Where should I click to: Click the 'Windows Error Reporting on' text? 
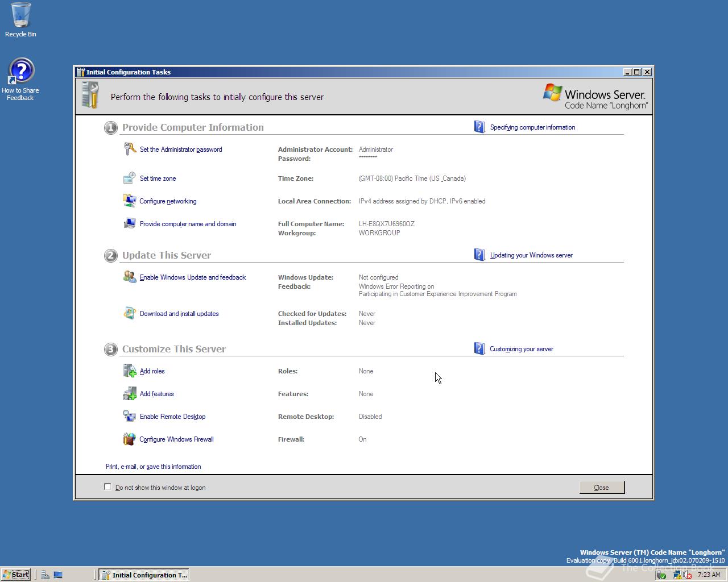tap(396, 286)
